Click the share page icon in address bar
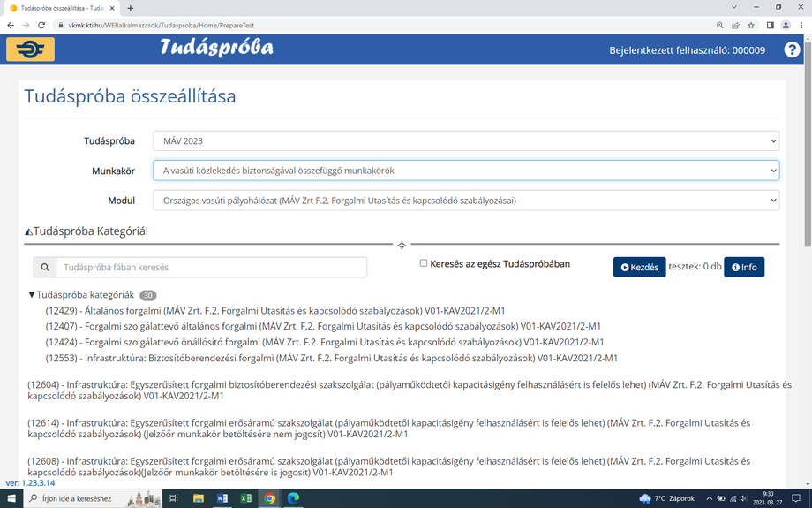Viewport: 812px width, 508px height. tap(735, 25)
